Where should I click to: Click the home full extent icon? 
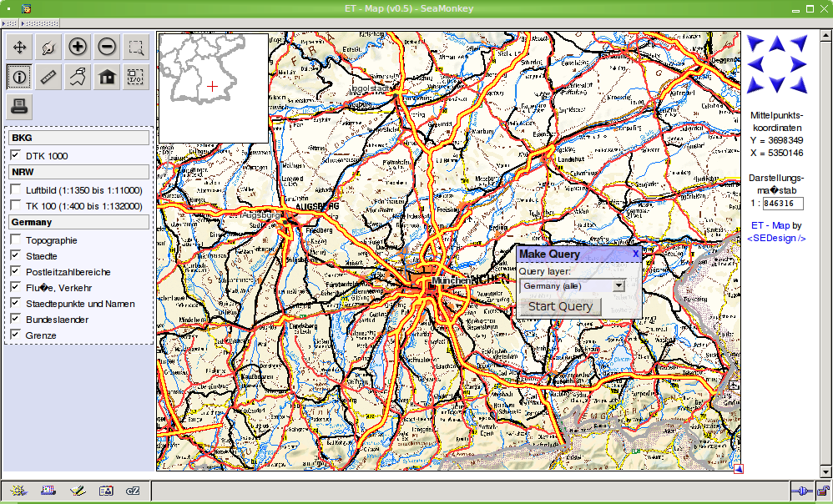tap(107, 77)
